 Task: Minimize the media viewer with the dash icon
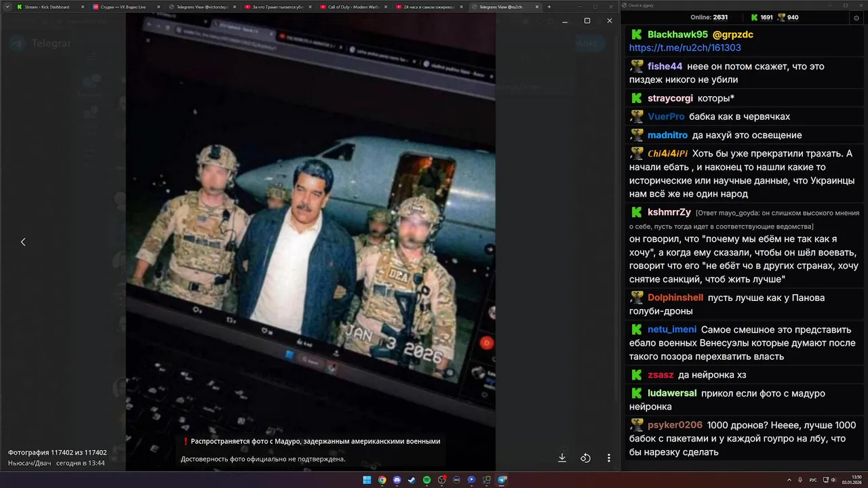tap(565, 22)
